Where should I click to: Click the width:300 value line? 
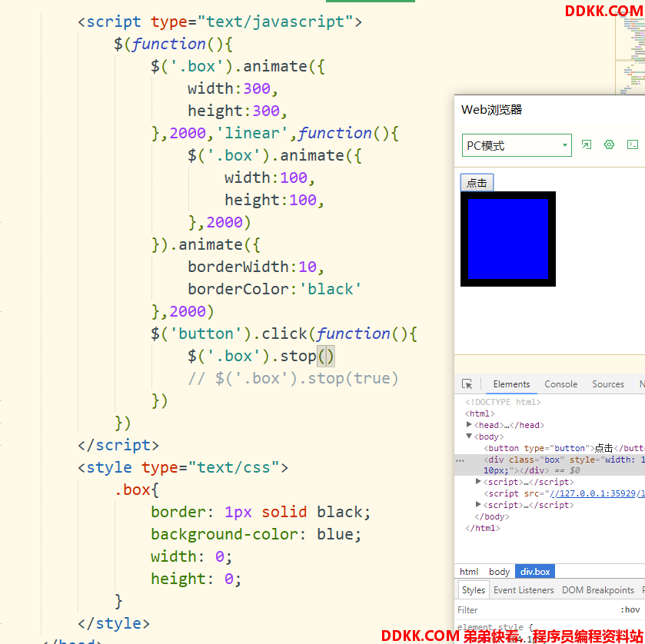click(x=233, y=89)
